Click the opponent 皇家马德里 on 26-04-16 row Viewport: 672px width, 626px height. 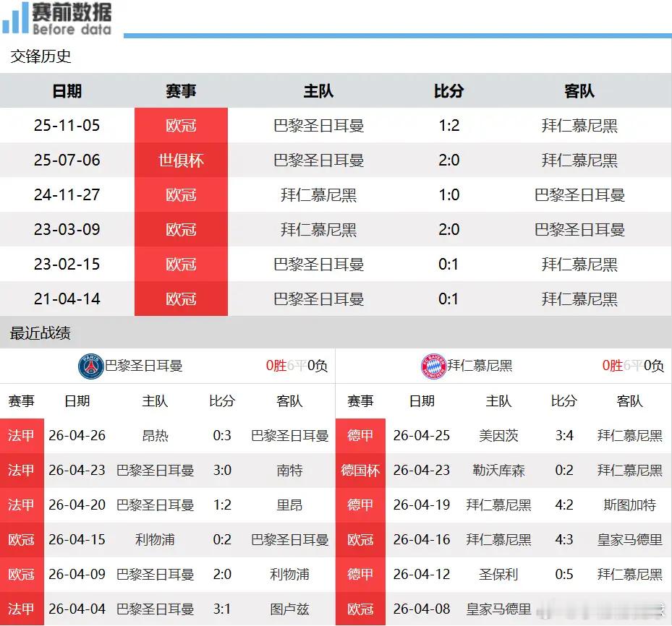pyautogui.click(x=628, y=540)
